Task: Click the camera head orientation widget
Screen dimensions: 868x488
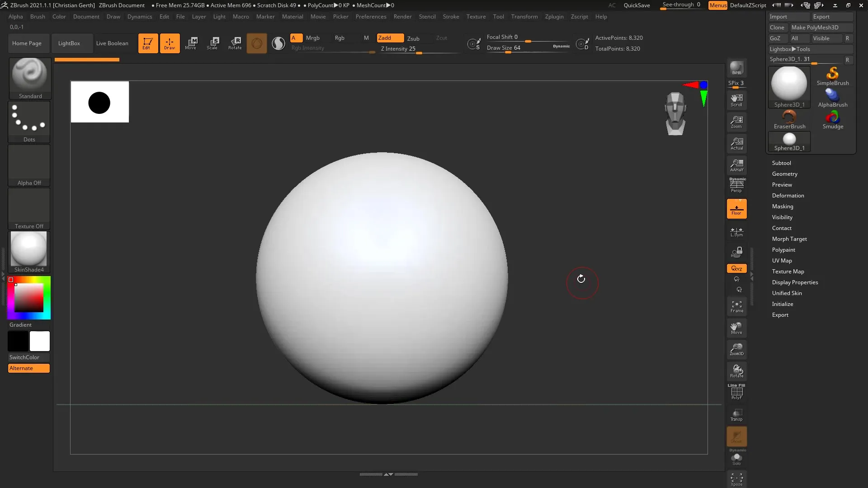Action: [x=675, y=113]
